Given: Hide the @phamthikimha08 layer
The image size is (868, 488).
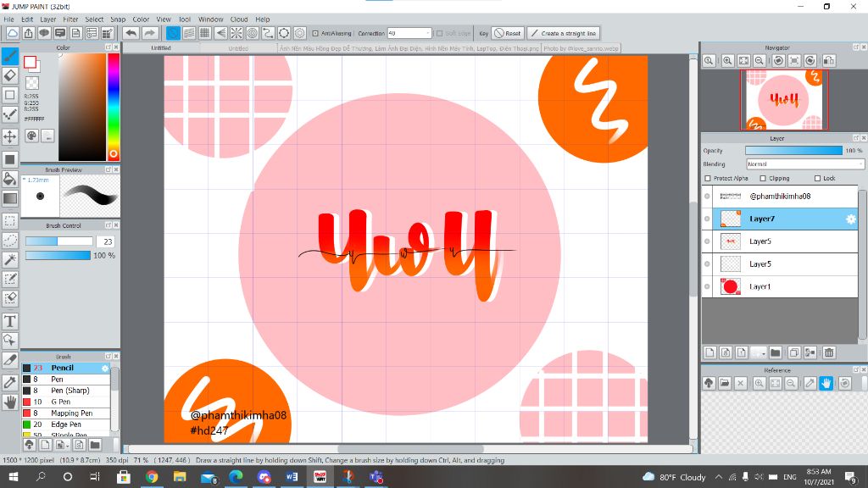Looking at the screenshot, I should 707,197.
